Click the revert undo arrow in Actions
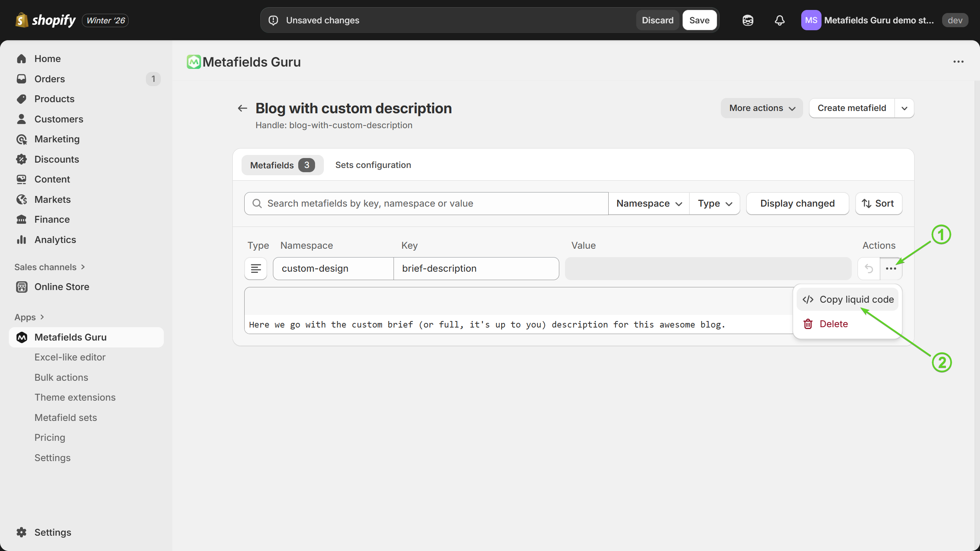 869,269
